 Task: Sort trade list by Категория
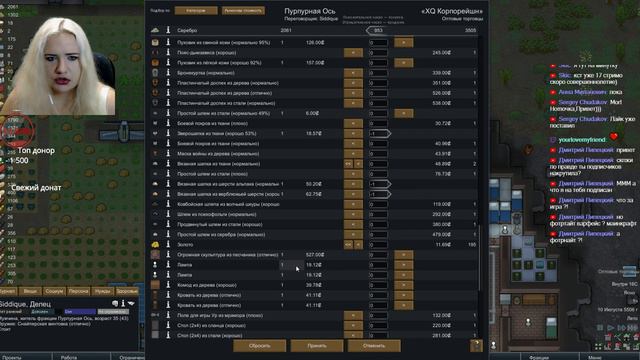(x=196, y=11)
